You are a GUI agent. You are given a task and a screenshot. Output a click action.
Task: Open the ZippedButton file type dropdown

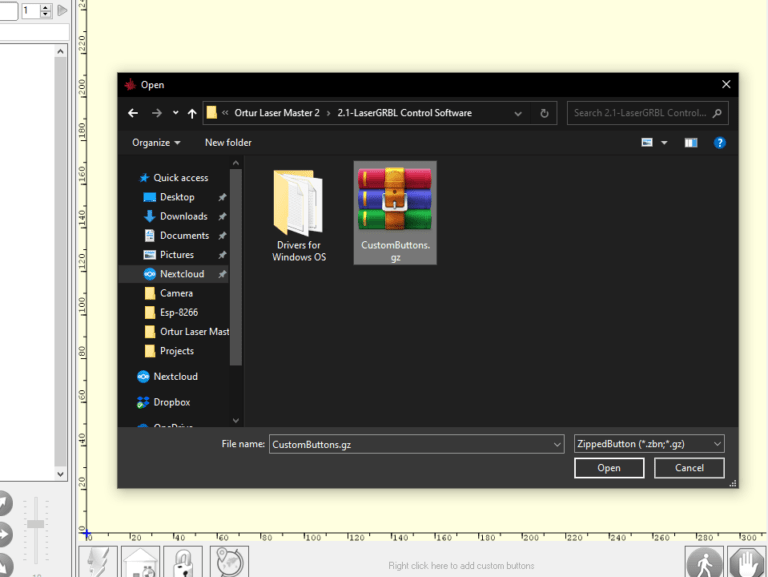coord(649,444)
